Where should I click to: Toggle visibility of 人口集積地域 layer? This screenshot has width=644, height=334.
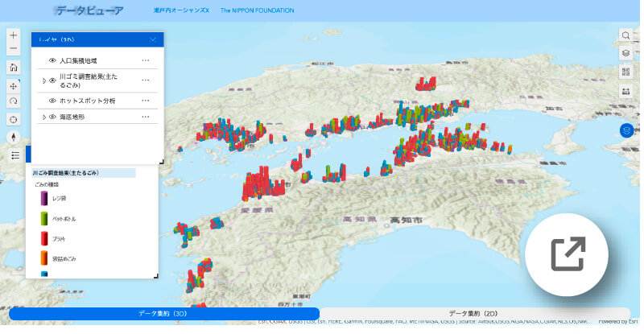point(52,60)
